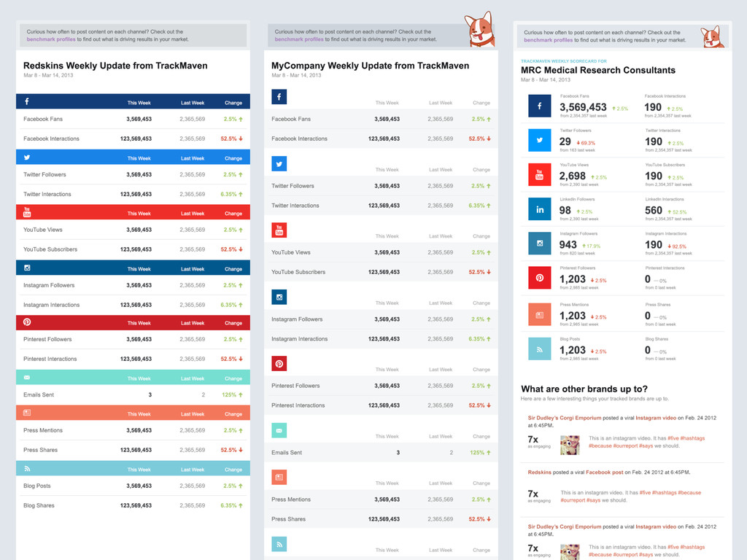747x560 pixels.
Task: Click Facebook Fans row in Redskins panel
Action: coord(133,119)
